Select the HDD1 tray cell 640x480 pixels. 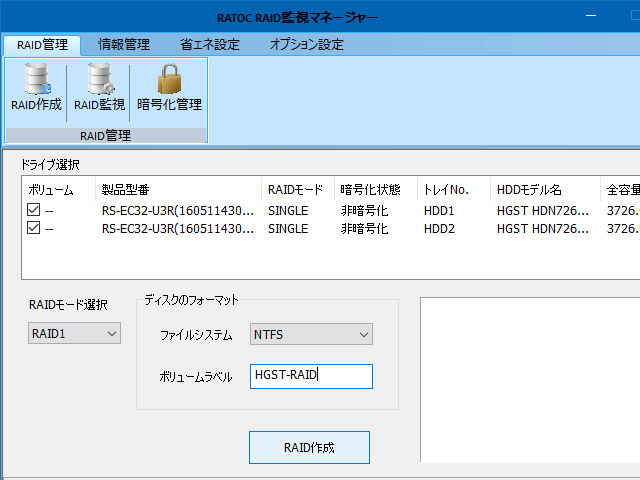pos(439,211)
